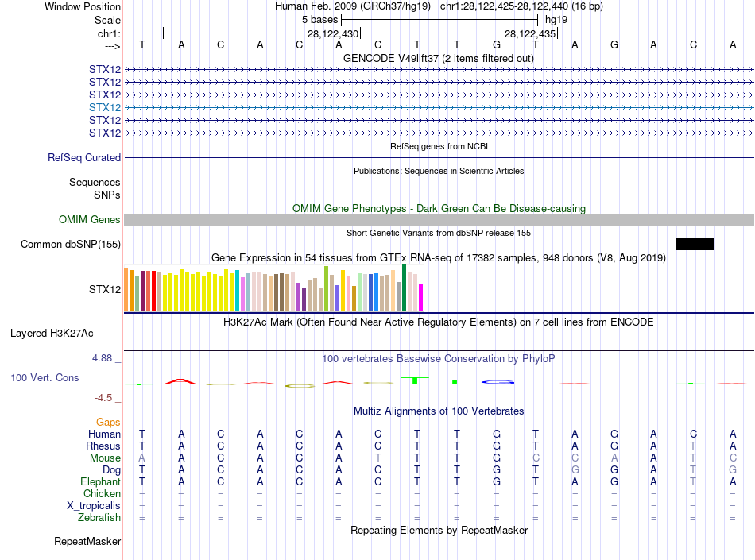The width and height of the screenshot is (755, 560).
Task: Open the Common dbSNP(155) track label
Action: (70, 245)
